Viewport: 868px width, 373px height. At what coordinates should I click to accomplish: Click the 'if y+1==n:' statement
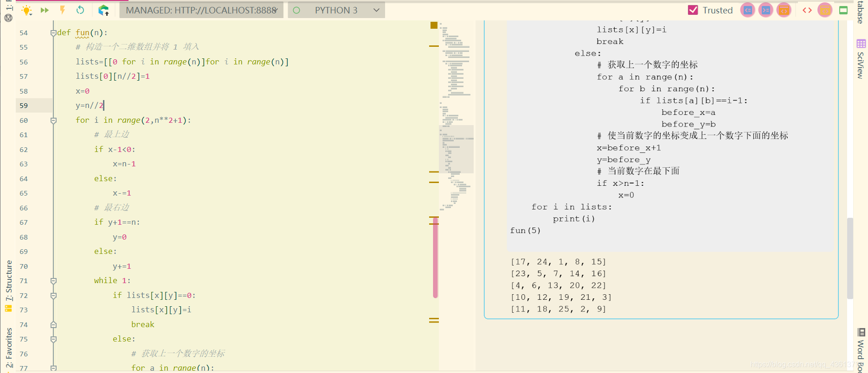[x=117, y=222]
